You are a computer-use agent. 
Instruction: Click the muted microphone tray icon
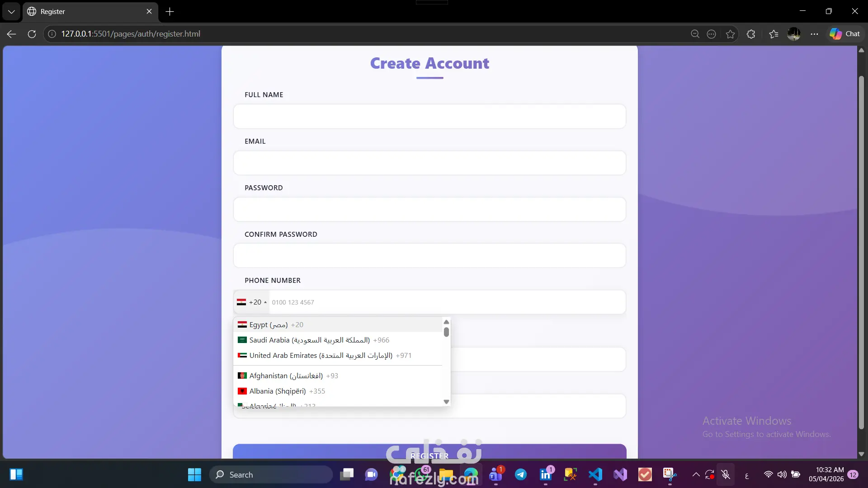click(x=726, y=474)
